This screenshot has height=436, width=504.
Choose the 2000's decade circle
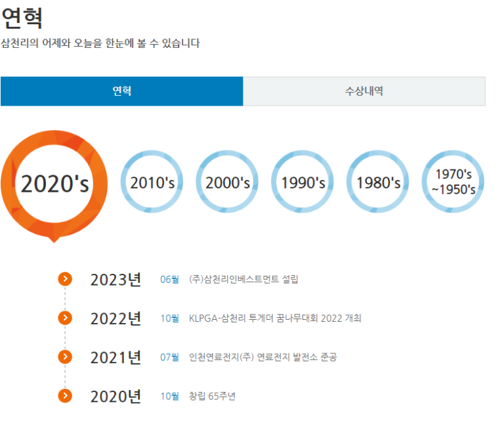[x=227, y=182]
